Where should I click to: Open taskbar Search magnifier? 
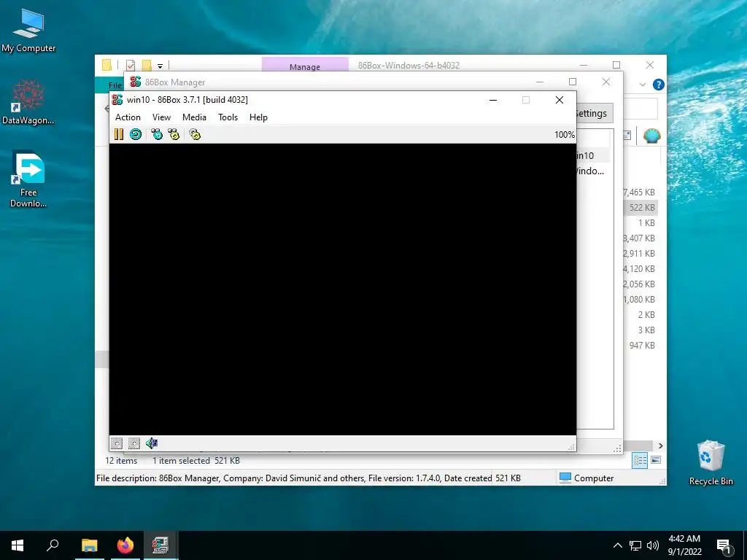[53, 545]
